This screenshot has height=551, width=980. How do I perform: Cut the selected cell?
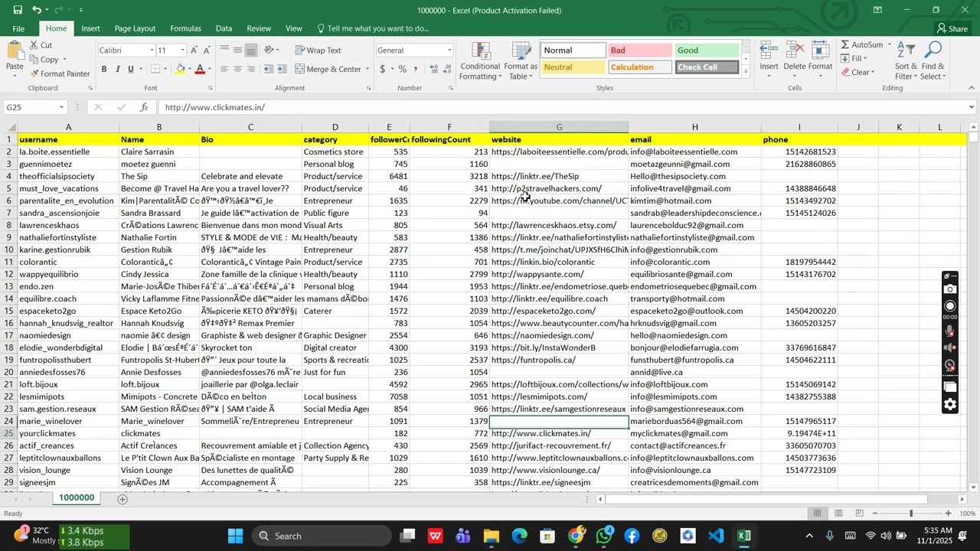pyautogui.click(x=41, y=45)
